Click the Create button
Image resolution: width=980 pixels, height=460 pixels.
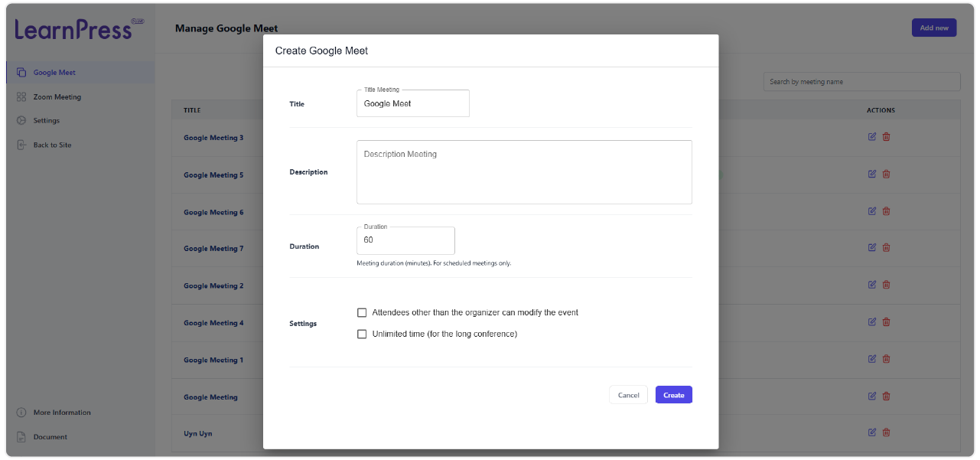point(673,395)
